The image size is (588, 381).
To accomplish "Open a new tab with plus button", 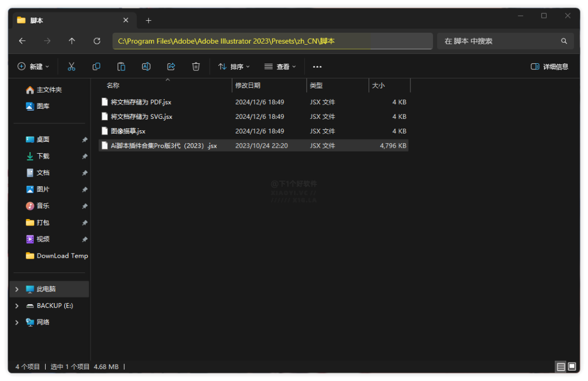I will click(149, 20).
